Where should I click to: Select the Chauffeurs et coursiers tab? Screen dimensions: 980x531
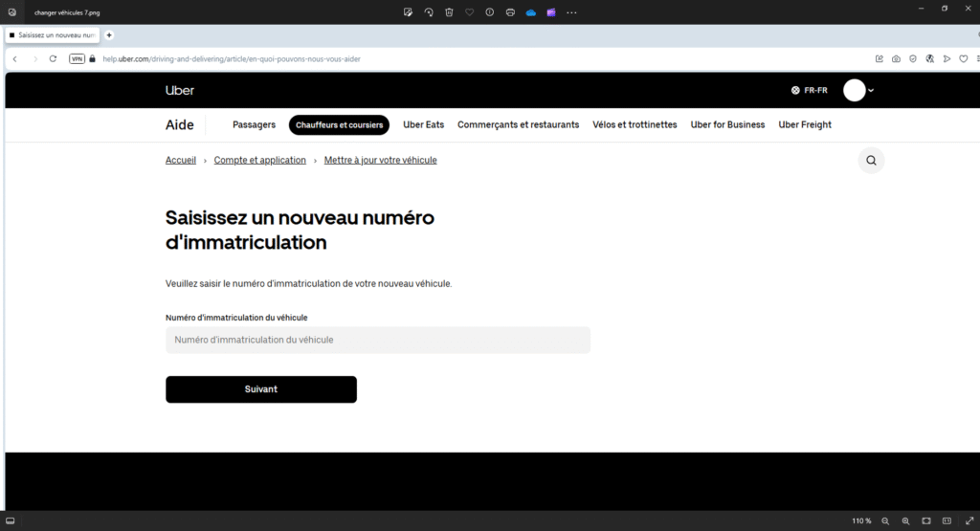click(339, 125)
